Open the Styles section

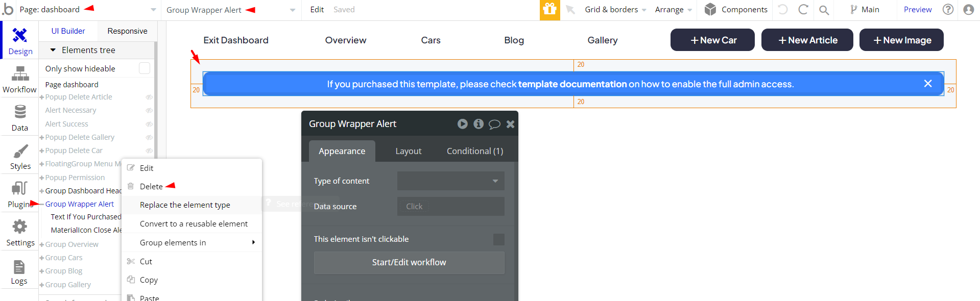click(x=20, y=156)
